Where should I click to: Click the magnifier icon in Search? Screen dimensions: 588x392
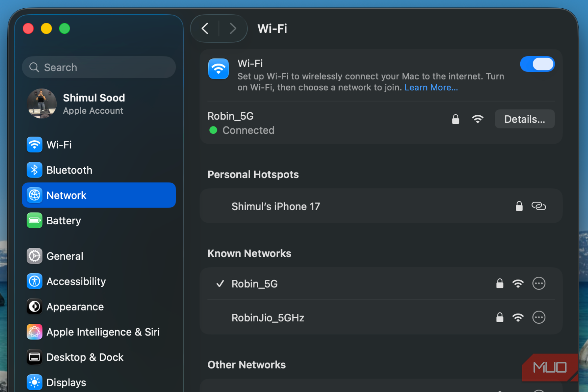click(x=34, y=67)
